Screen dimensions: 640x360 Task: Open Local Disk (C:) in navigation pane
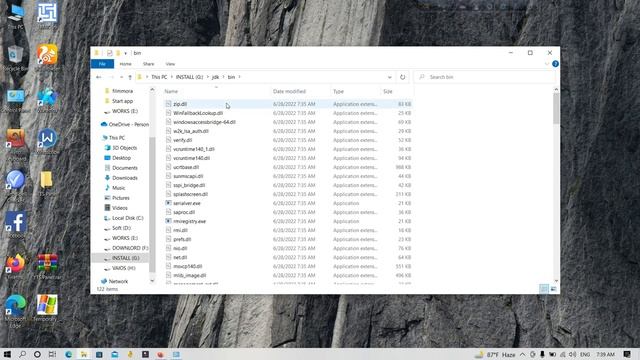(127, 218)
